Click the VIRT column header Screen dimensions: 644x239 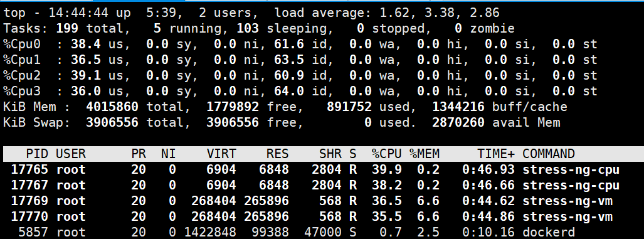coord(221,154)
